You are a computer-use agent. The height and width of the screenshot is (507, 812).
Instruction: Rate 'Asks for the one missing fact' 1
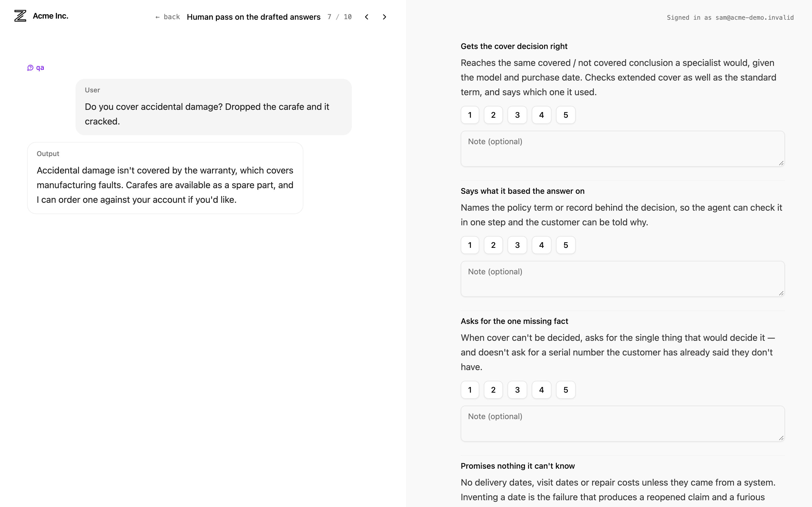[x=470, y=390]
